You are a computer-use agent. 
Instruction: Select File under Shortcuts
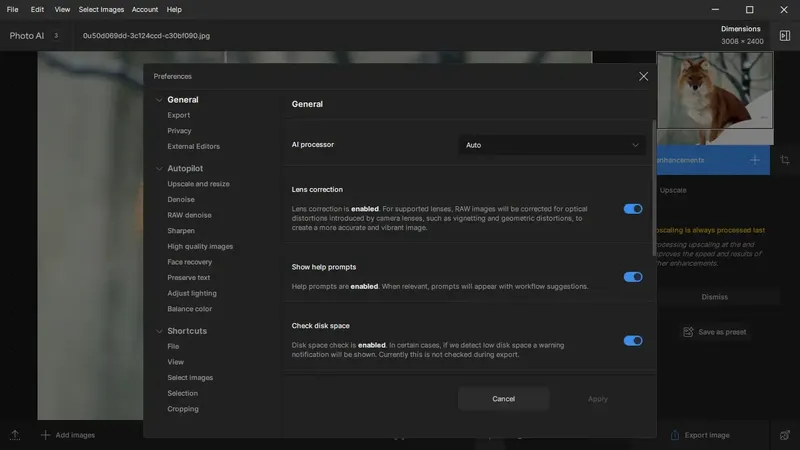point(173,346)
